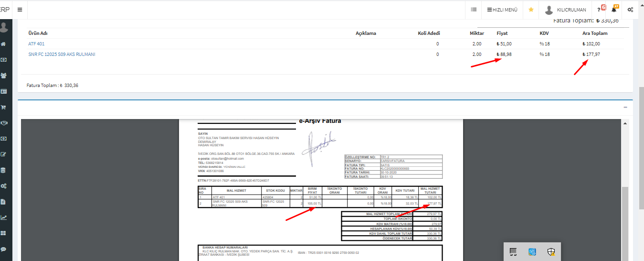This screenshot has width=644, height=261.
Task: Click the question mark help icon
Action: tap(599, 10)
